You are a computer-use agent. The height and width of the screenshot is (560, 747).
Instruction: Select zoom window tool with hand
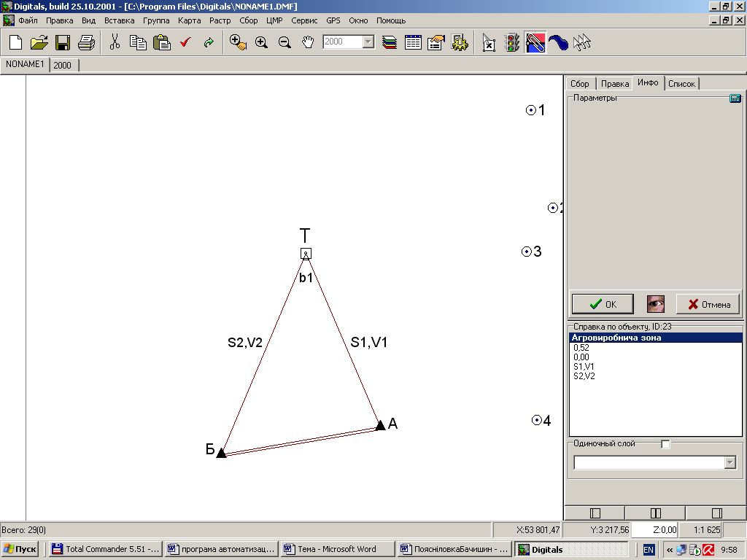point(237,43)
